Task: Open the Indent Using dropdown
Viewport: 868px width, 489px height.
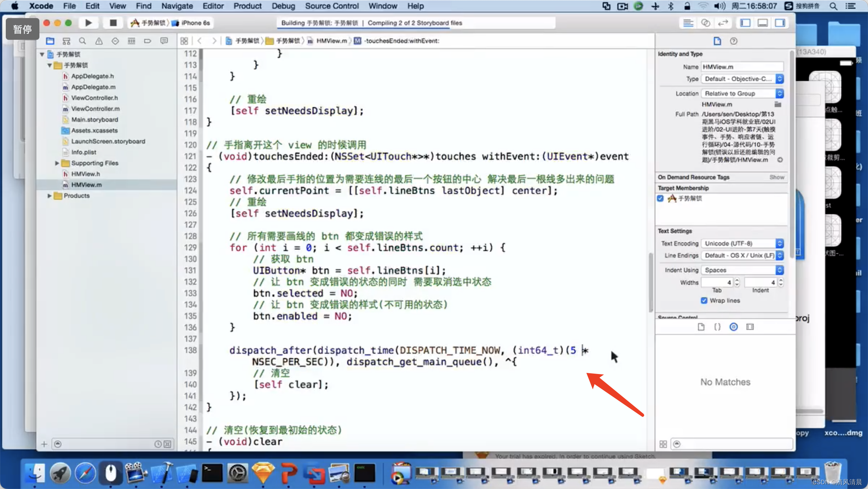Action: (742, 270)
